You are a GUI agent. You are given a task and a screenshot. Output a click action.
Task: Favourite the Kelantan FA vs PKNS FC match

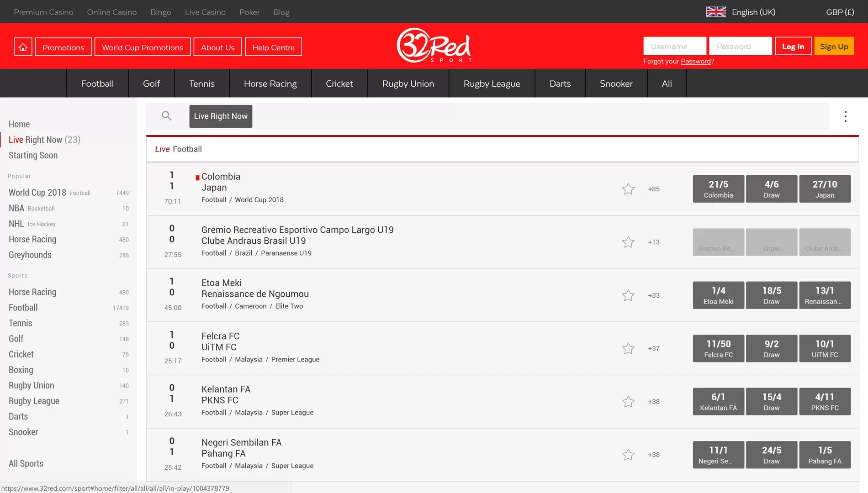point(628,402)
